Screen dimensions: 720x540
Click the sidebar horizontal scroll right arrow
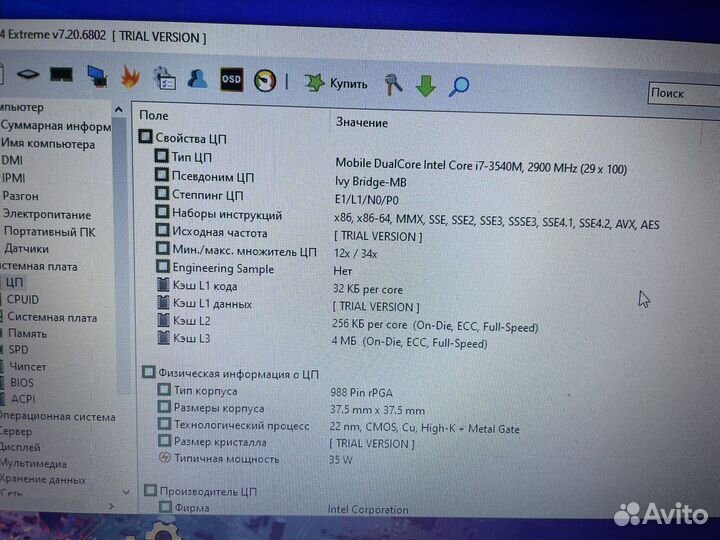[x=111, y=506]
